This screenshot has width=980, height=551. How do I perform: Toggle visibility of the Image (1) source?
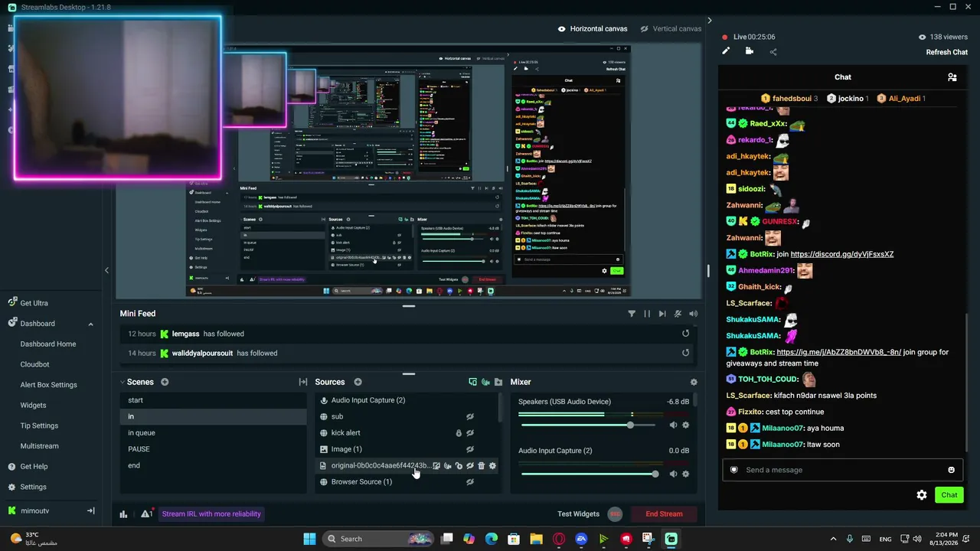[470, 449]
